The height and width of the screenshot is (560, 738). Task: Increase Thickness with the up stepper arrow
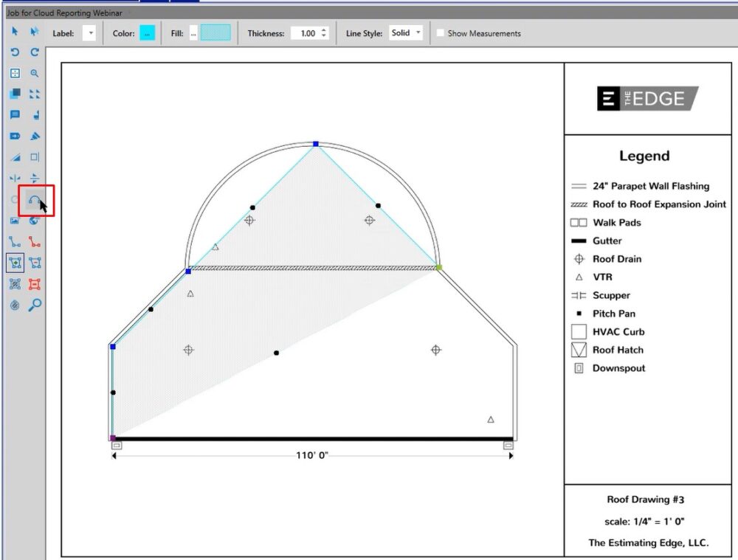[x=323, y=30]
